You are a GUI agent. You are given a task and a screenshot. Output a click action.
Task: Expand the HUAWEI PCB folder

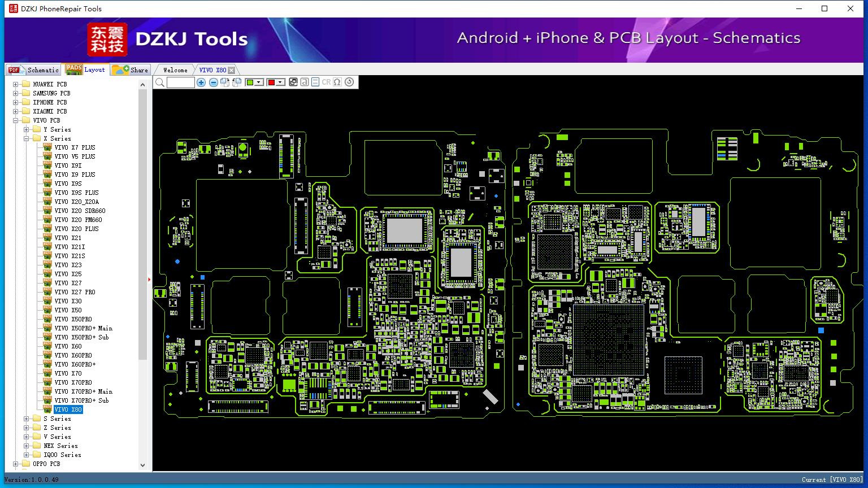point(16,84)
